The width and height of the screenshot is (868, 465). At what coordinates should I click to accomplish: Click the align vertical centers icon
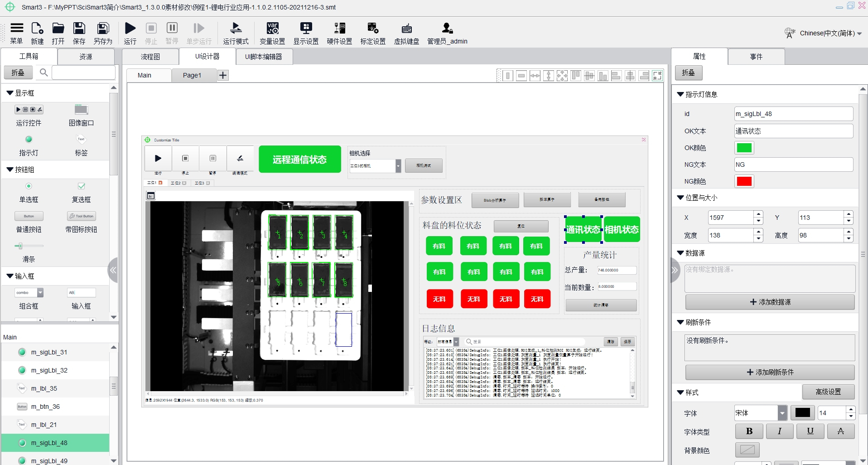(589, 76)
